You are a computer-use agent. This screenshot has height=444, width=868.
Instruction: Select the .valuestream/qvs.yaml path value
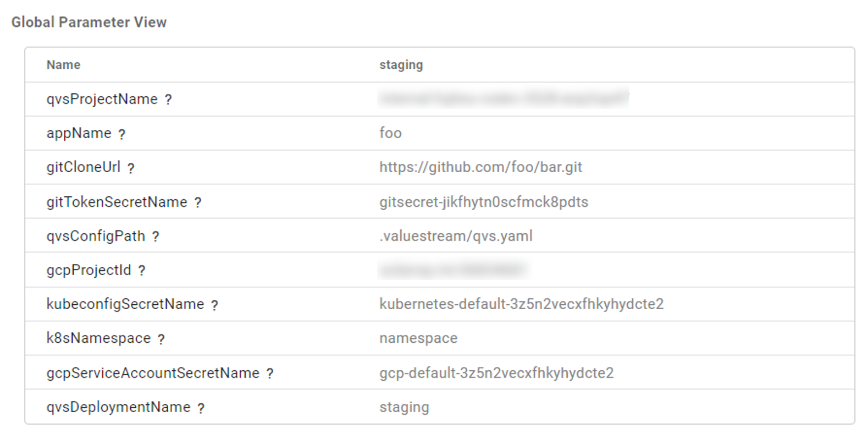pyautogui.click(x=455, y=236)
